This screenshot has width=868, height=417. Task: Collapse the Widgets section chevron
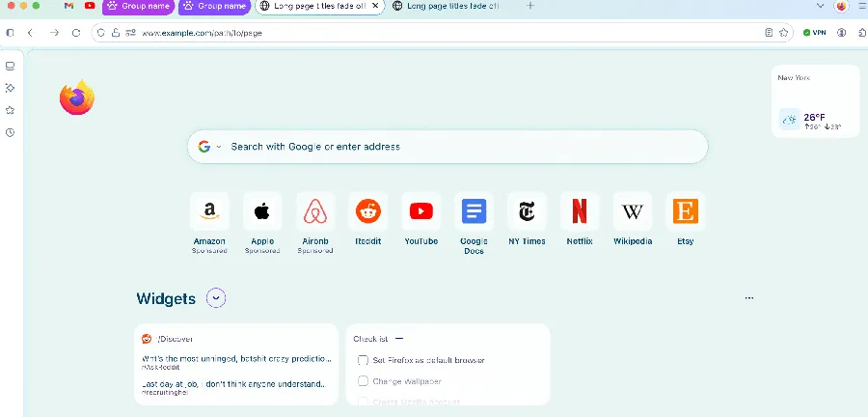click(x=216, y=298)
